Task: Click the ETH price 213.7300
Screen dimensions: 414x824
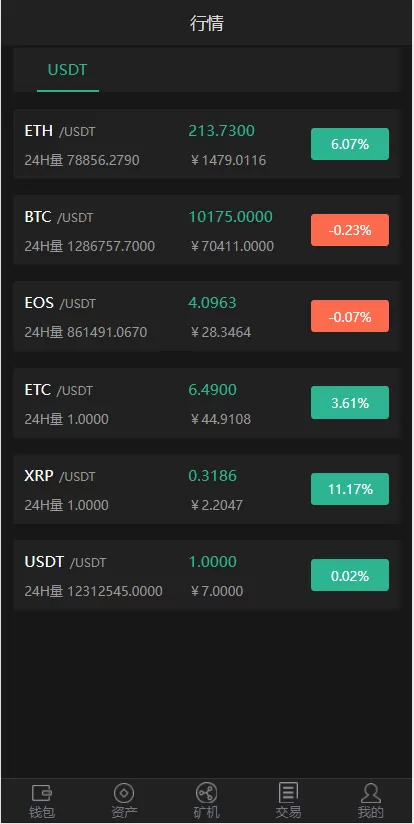Action: [222, 130]
